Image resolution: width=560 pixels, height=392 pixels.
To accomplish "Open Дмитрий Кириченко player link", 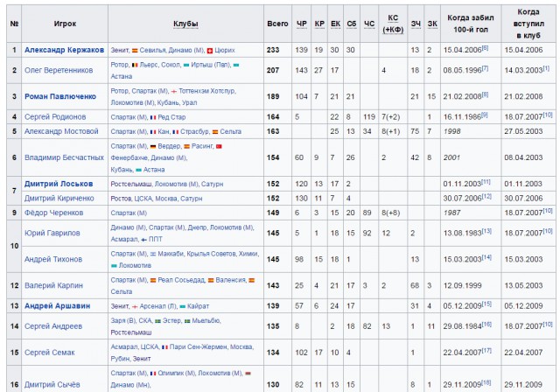I will pos(59,198).
